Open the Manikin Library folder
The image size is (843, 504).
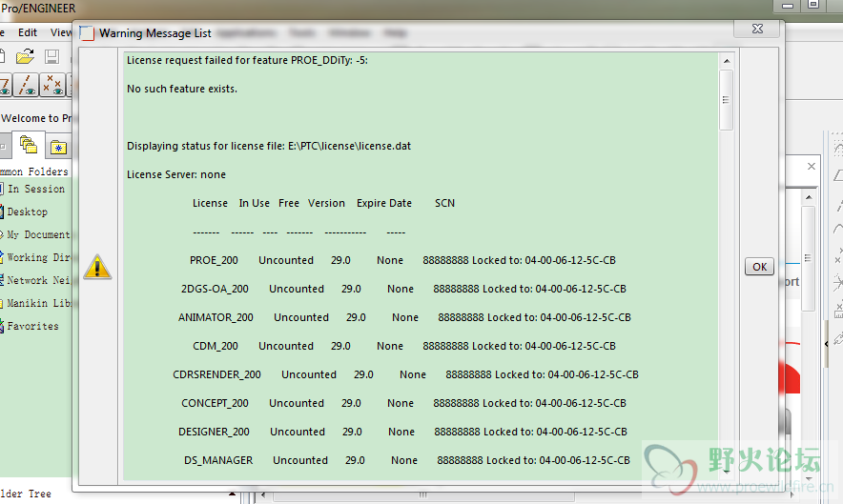click(x=37, y=303)
